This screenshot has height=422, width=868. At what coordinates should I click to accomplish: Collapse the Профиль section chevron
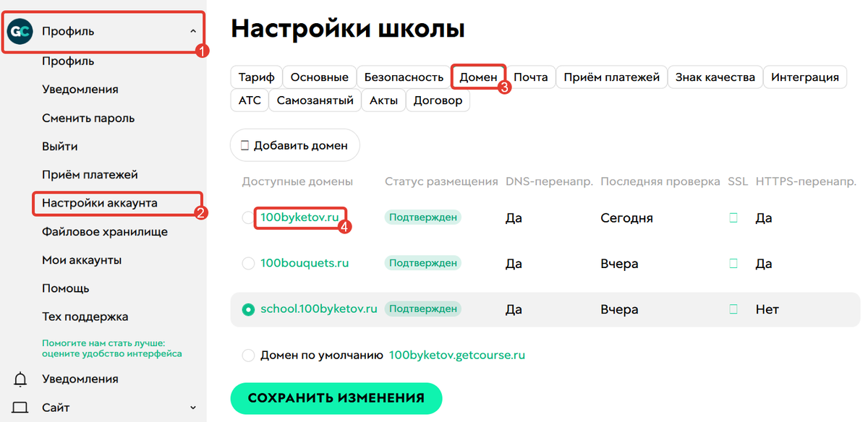pyautogui.click(x=192, y=32)
